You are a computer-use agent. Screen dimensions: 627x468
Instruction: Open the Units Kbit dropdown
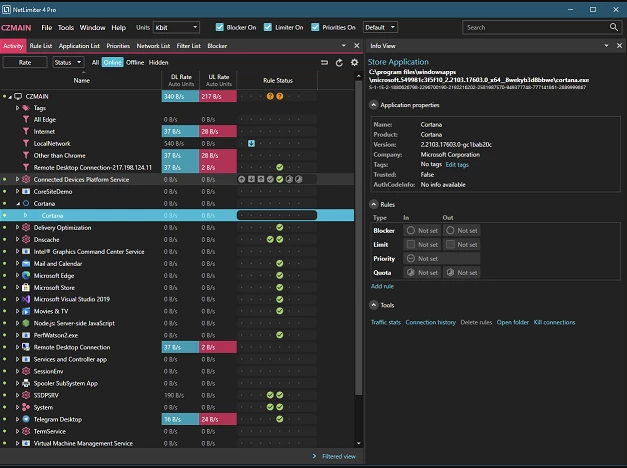tap(176, 27)
